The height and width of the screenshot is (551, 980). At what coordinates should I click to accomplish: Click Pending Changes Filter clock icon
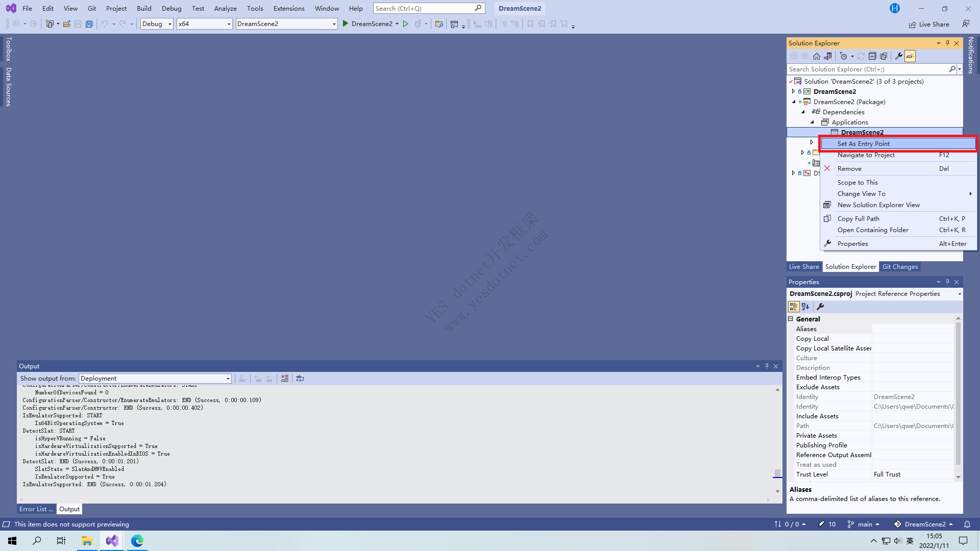click(x=844, y=57)
